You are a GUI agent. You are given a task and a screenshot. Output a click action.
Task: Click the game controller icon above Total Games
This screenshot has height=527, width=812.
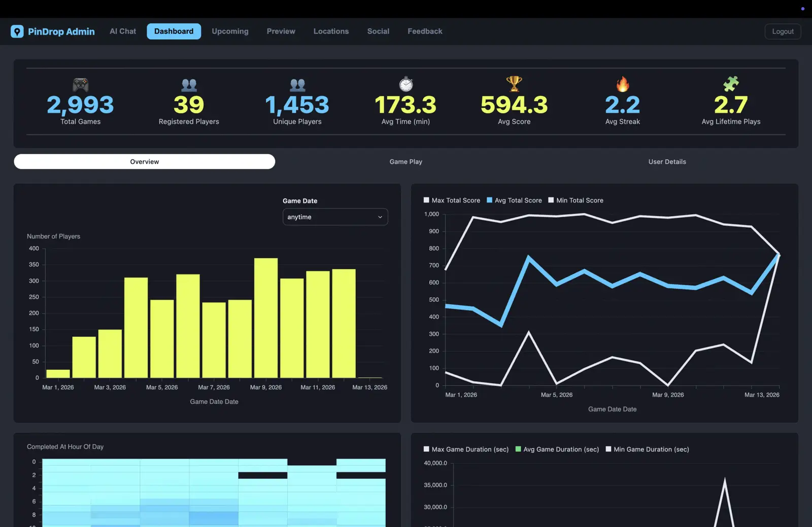[81, 84]
